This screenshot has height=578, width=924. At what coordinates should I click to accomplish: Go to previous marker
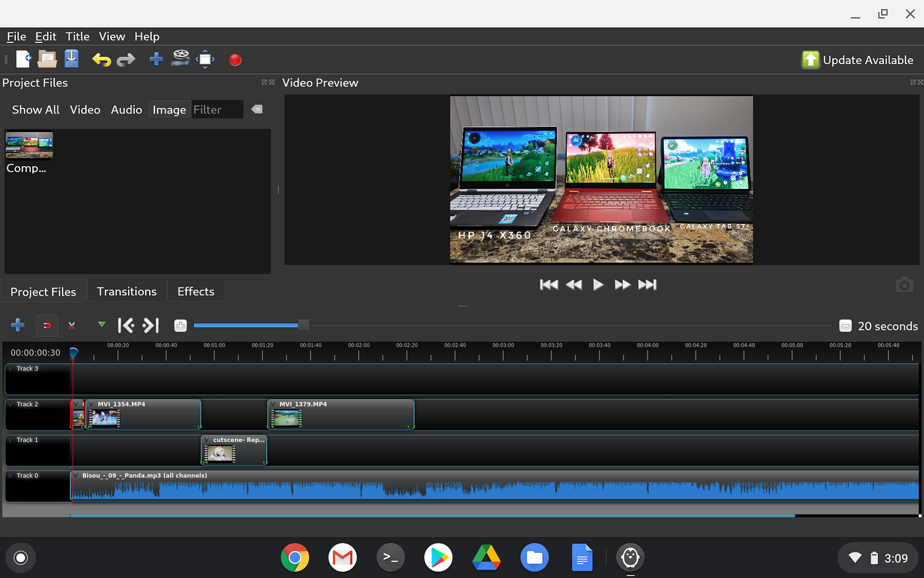[125, 325]
